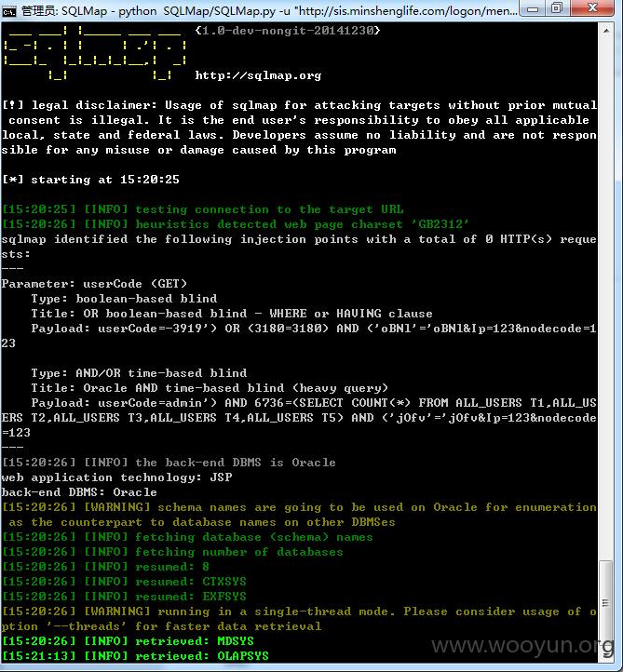Click the 'resumed: CTXSYS' line

pyautogui.click(x=125, y=582)
